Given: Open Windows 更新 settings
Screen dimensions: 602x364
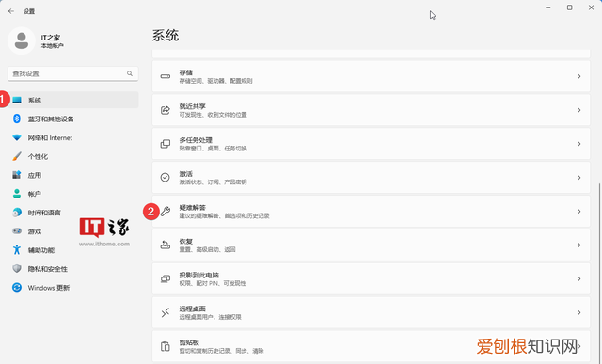Looking at the screenshot, I should [73, 288].
